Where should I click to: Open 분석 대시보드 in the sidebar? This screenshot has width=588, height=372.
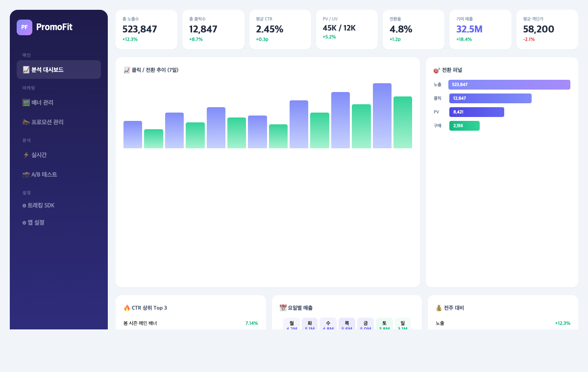(59, 70)
